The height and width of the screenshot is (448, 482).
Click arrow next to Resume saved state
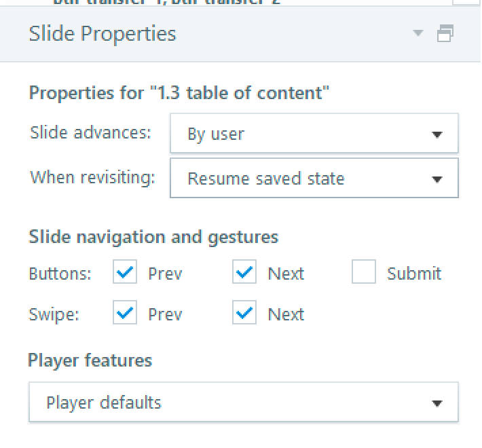click(x=437, y=179)
